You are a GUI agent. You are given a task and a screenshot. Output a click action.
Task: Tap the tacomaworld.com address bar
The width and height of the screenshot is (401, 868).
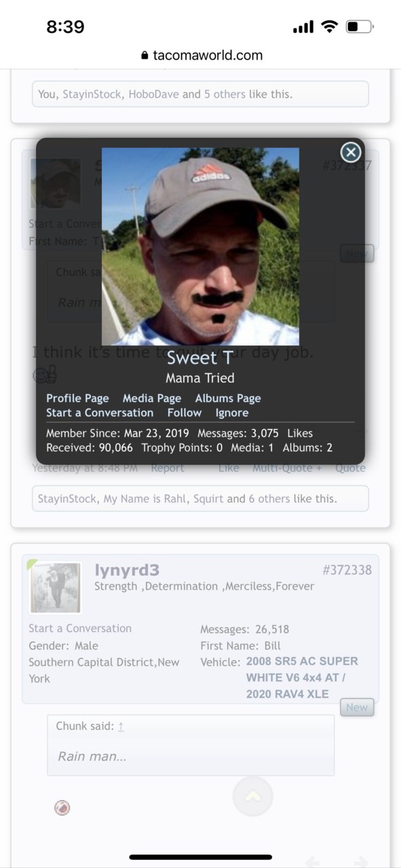[202, 56]
